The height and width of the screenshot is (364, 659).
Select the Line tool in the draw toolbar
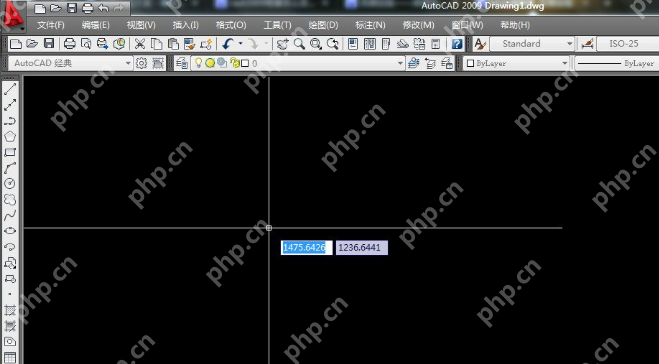[x=10, y=89]
